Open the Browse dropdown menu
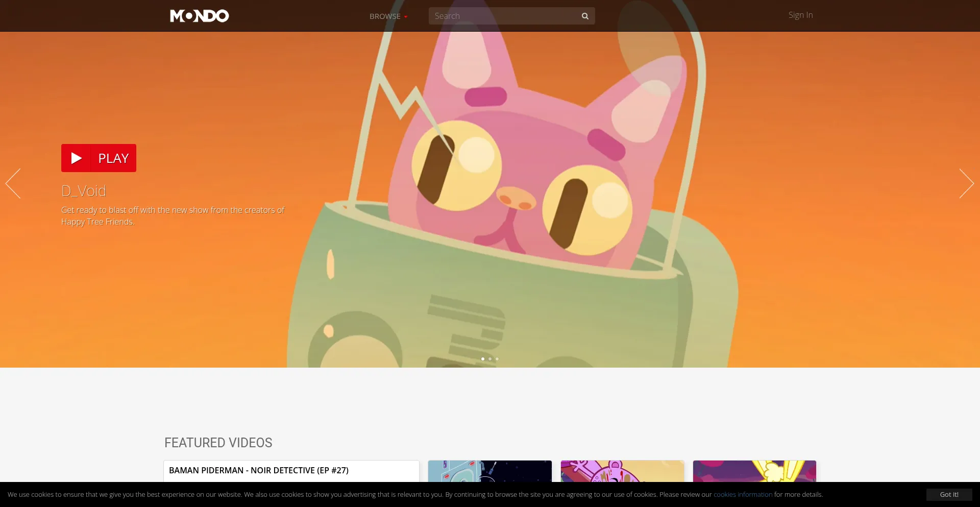980x507 pixels. click(x=385, y=16)
